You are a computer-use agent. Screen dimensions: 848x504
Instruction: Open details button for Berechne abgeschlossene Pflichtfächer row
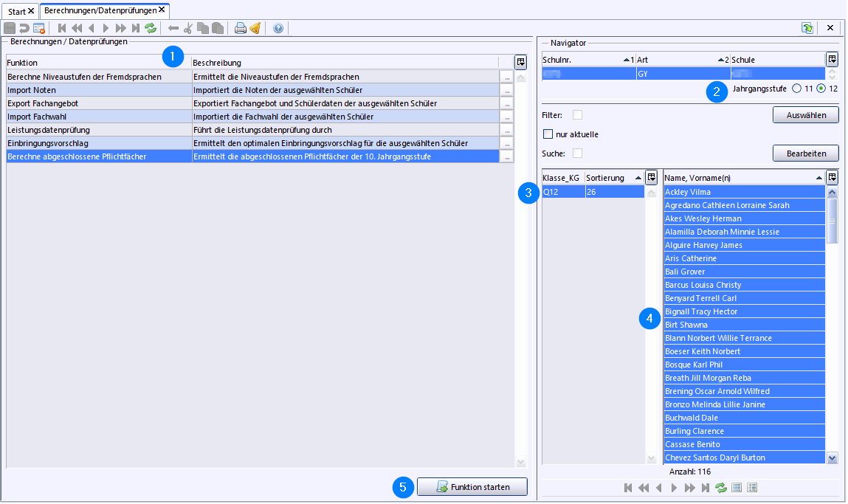coord(507,156)
